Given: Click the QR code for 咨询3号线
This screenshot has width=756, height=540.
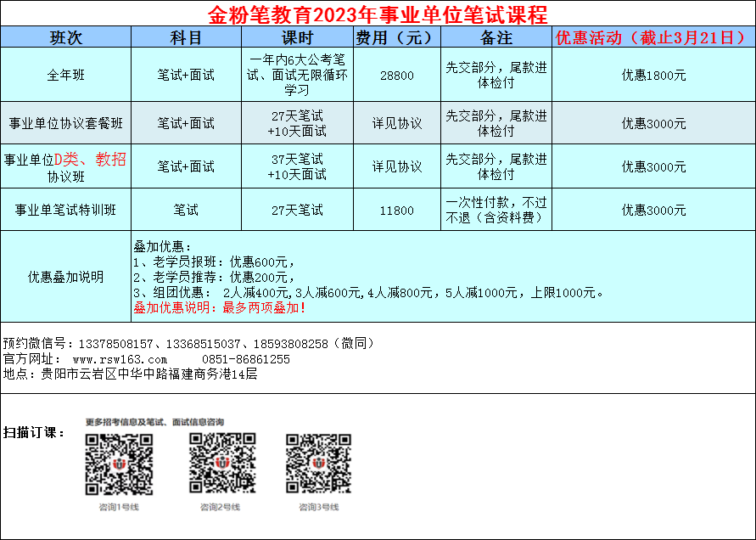Looking at the screenshot, I should pyautogui.click(x=318, y=464).
